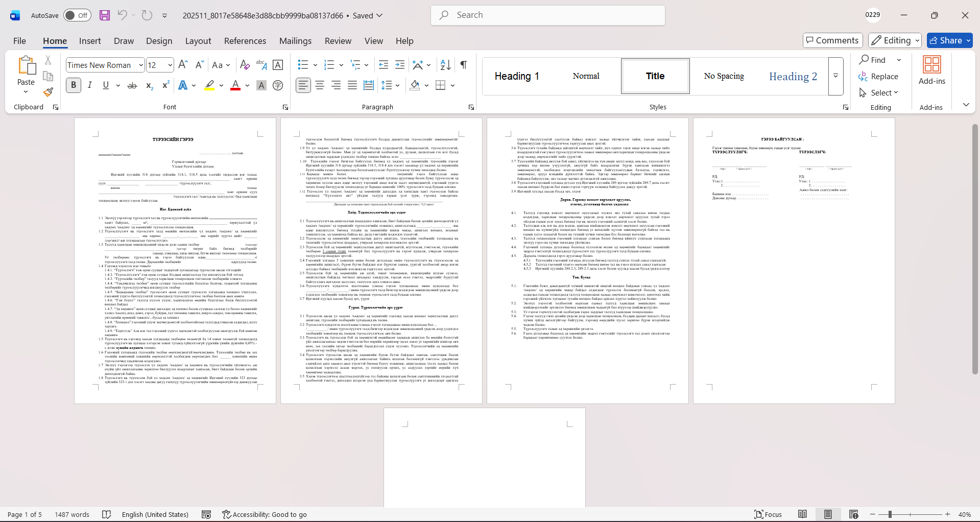This screenshot has width=980, height=522.
Task: Open the Add-ins icon
Action: [931, 70]
